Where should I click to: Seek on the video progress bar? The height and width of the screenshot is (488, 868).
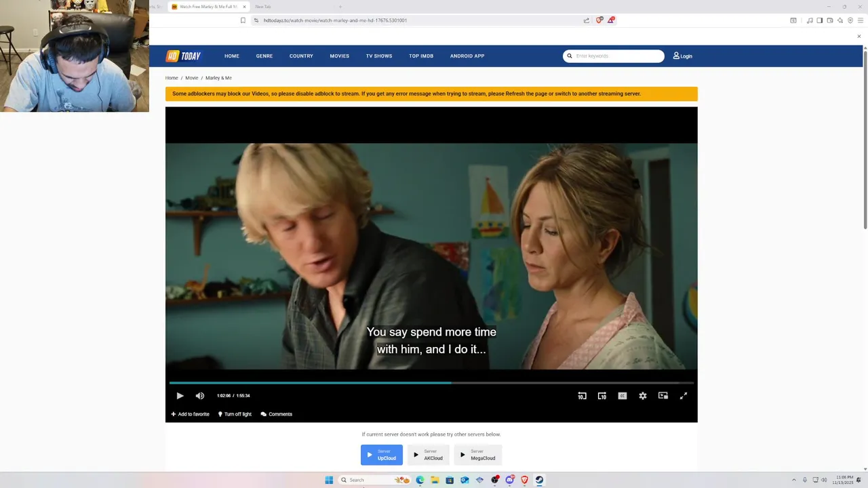(431, 383)
